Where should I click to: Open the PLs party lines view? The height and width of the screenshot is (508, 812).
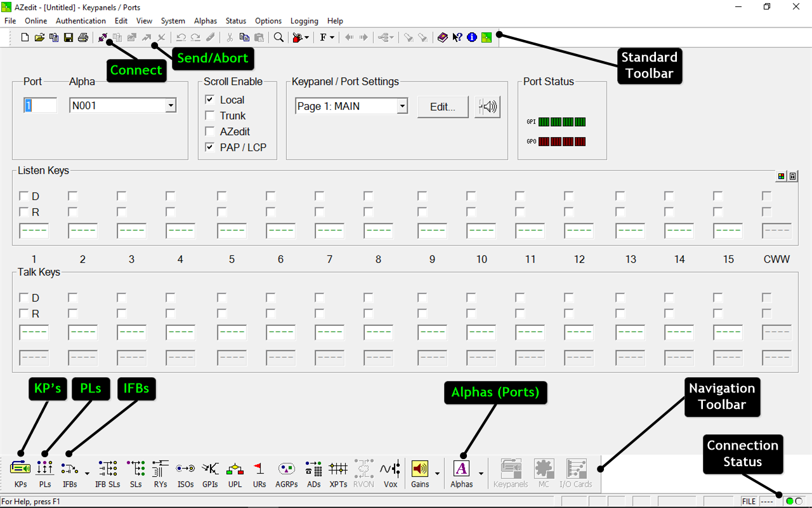pyautogui.click(x=44, y=474)
